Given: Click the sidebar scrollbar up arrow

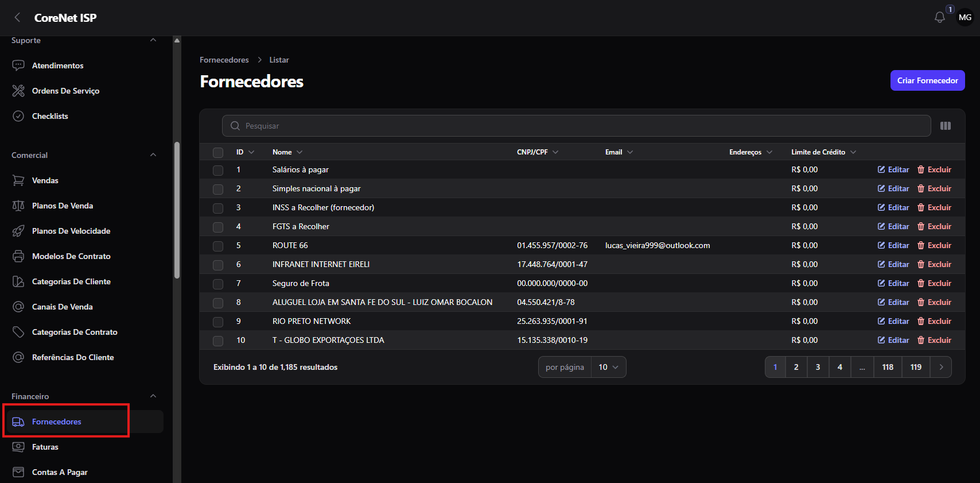Looking at the screenshot, I should [x=177, y=40].
